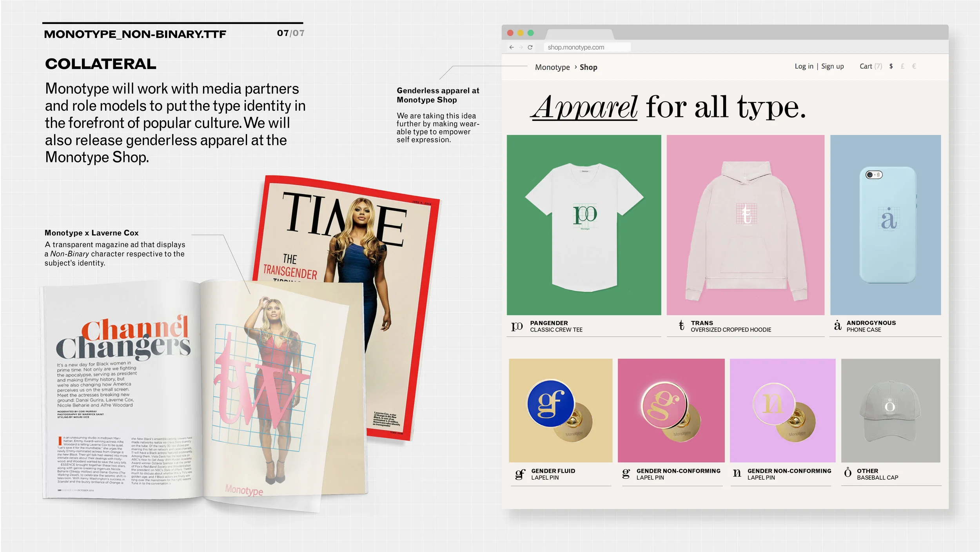Screen dimensions: 980x552
Task: Click the 't' Trans glyph icon
Action: 681,325
